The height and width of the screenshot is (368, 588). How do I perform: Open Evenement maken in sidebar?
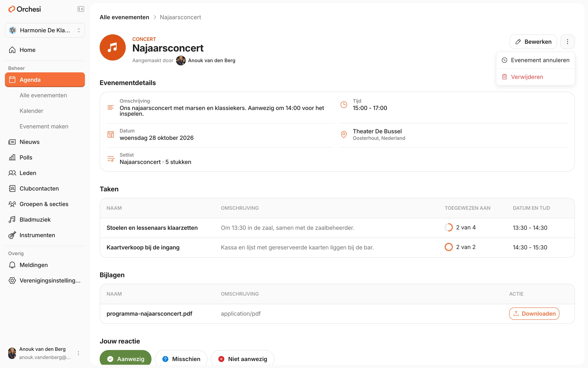click(x=44, y=126)
